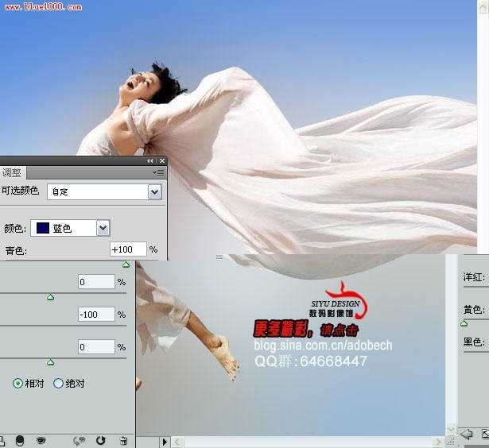The image size is (489, 448).
Task: Click the slider handle under 黄色 in right panel
Action: (x=464, y=324)
